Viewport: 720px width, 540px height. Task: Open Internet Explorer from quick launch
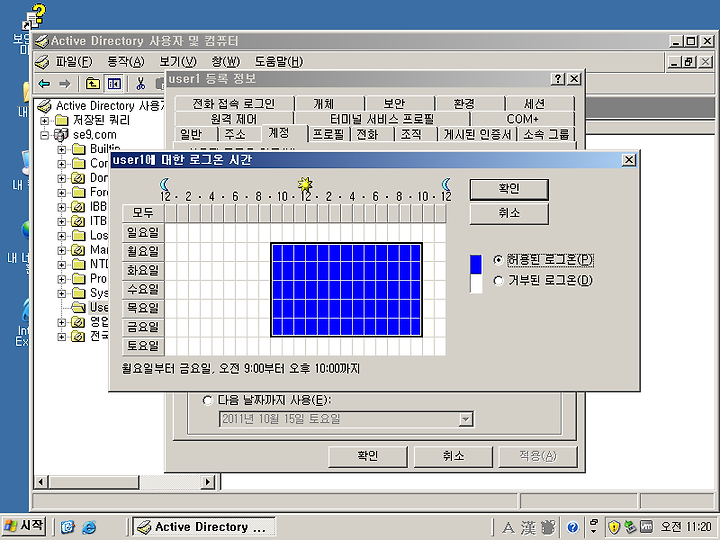[x=89, y=527]
